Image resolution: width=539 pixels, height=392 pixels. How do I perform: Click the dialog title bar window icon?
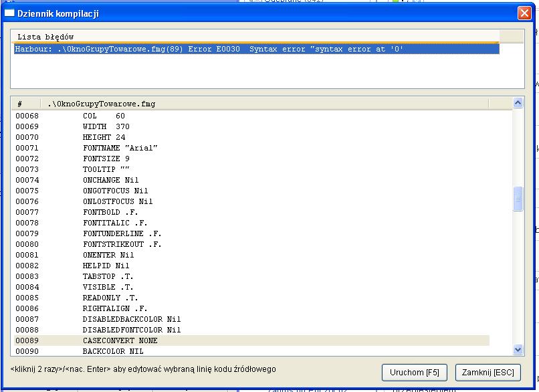point(9,13)
